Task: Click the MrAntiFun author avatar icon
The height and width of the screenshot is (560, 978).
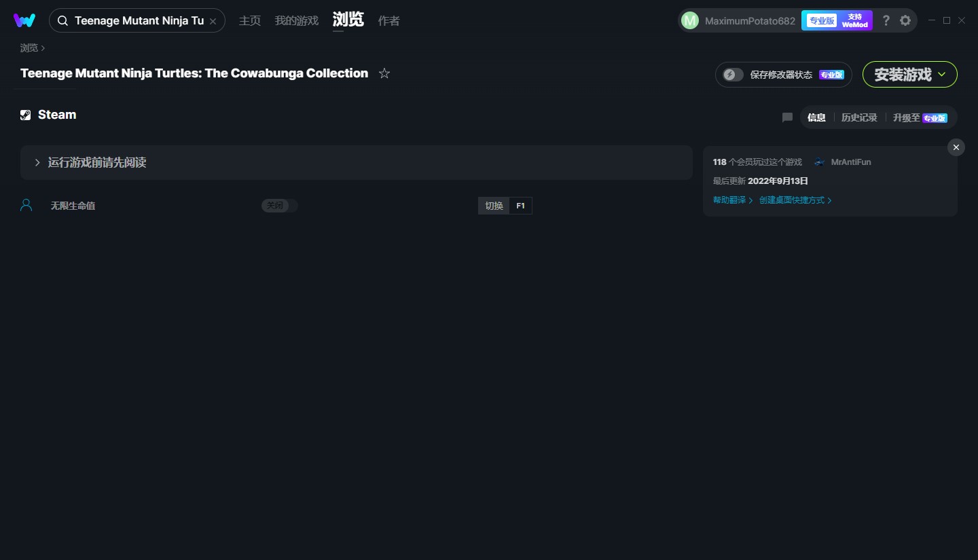Action: tap(820, 162)
